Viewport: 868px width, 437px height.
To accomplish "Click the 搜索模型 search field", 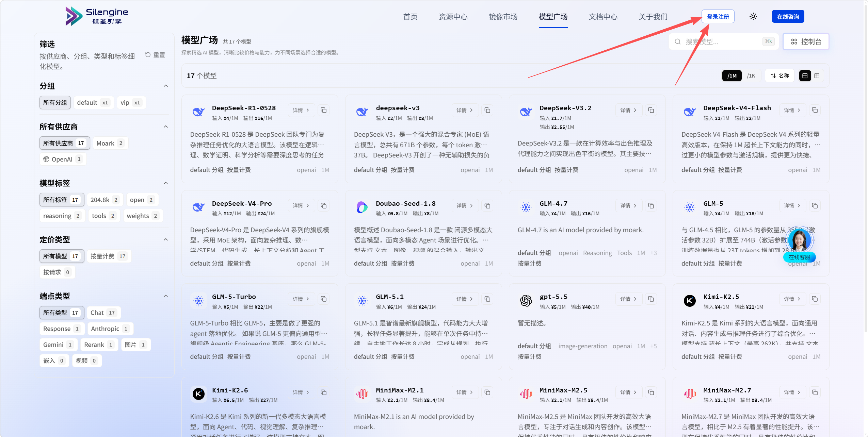I will click(724, 41).
